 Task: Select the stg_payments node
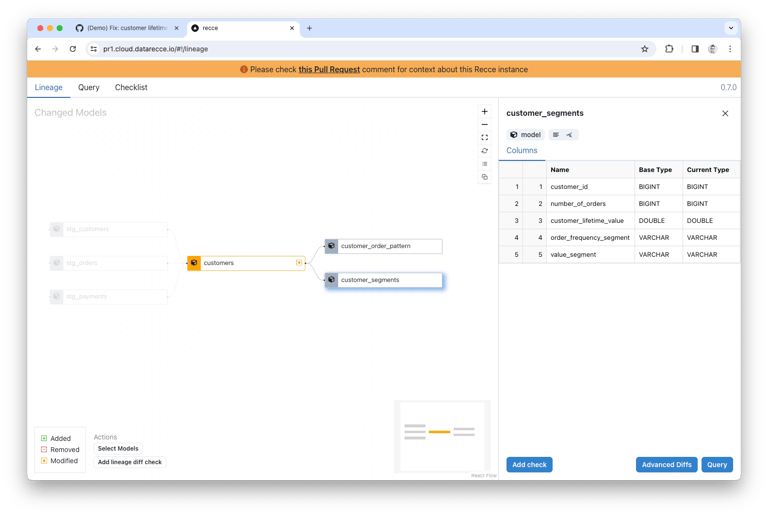[x=109, y=297]
